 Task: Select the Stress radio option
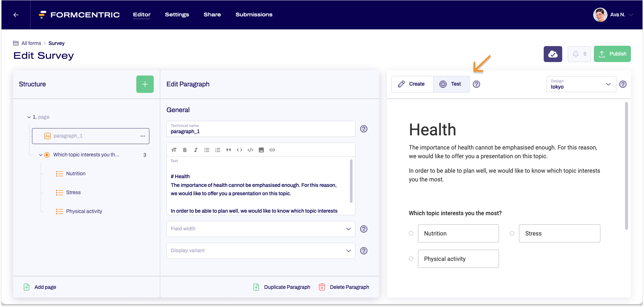(512, 233)
